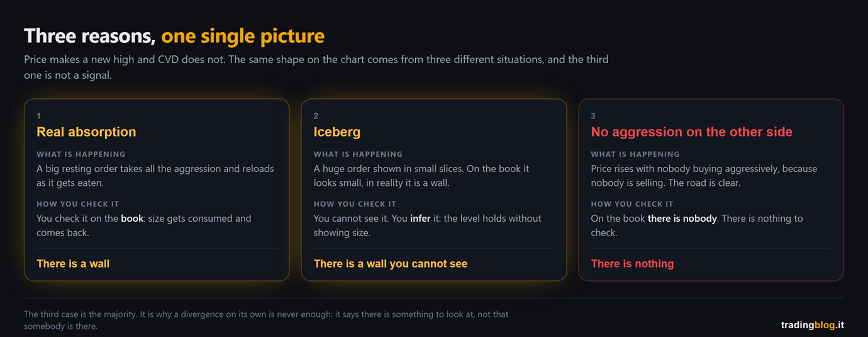Image resolution: width=868 pixels, height=337 pixels.
Task: Select the 'No aggression on the other side' title
Action: (x=691, y=132)
